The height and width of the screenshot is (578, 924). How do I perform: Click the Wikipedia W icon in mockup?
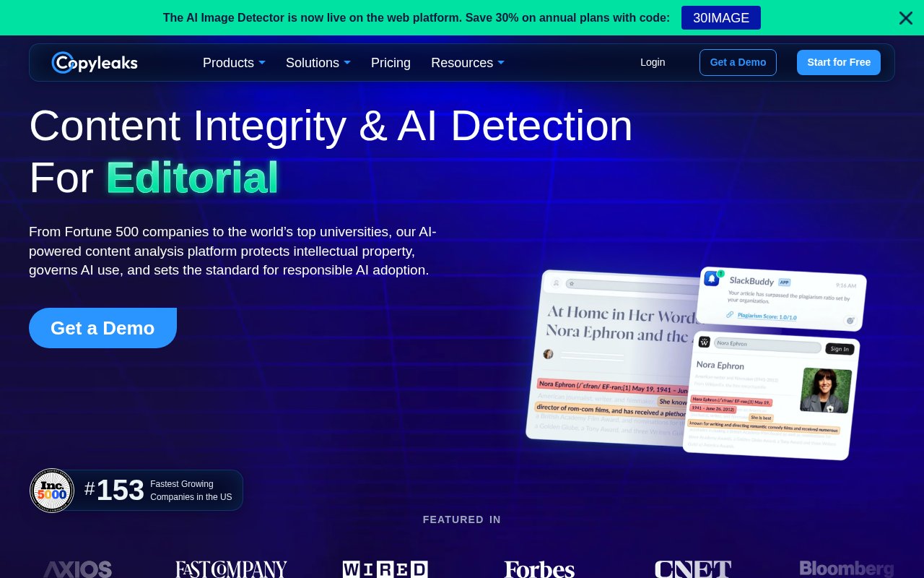704,342
